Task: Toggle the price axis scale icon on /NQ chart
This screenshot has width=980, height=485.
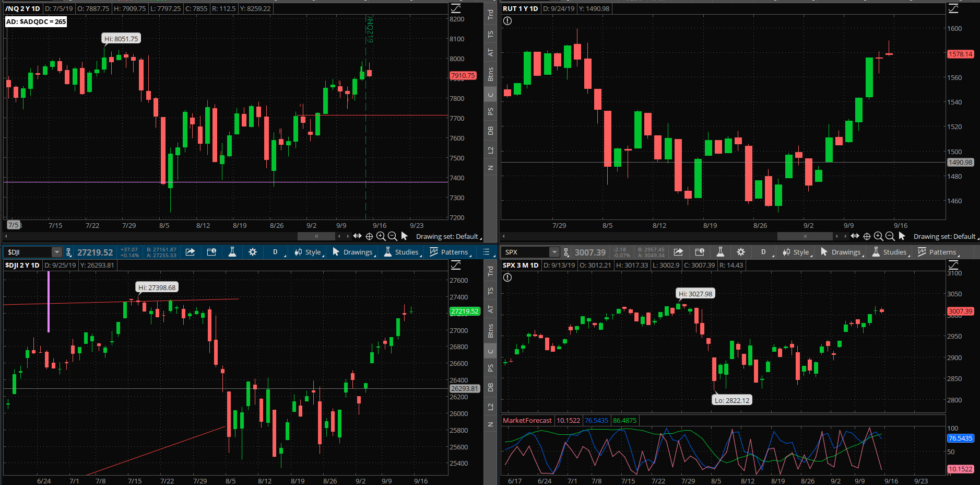Action: pyautogui.click(x=456, y=8)
